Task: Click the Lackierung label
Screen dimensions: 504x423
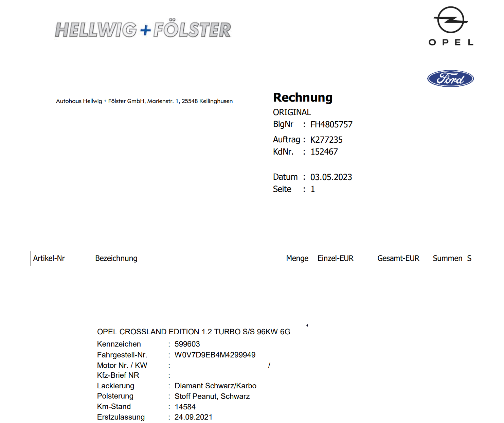Action: click(115, 386)
